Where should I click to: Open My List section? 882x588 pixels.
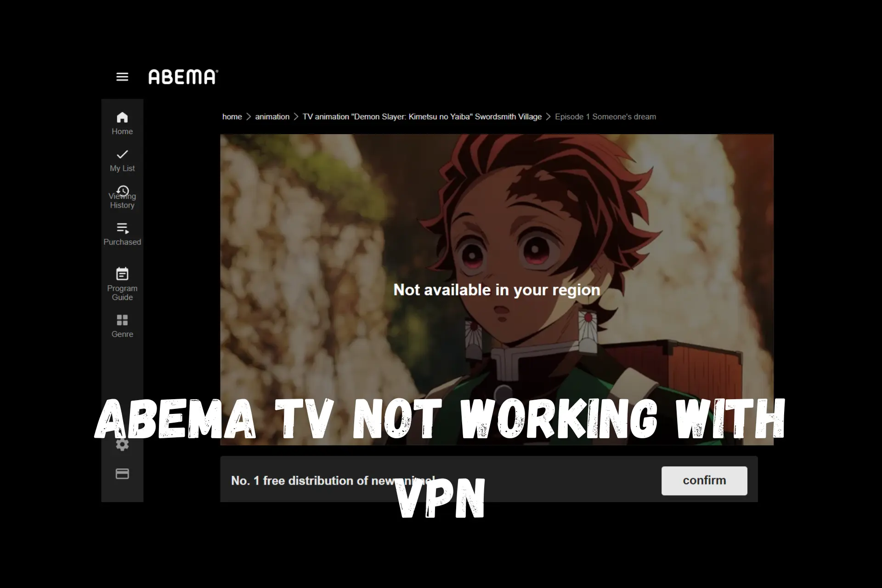[x=122, y=160]
